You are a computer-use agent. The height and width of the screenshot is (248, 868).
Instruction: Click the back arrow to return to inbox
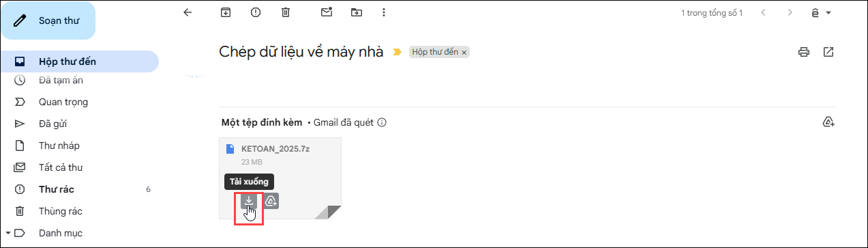(188, 12)
